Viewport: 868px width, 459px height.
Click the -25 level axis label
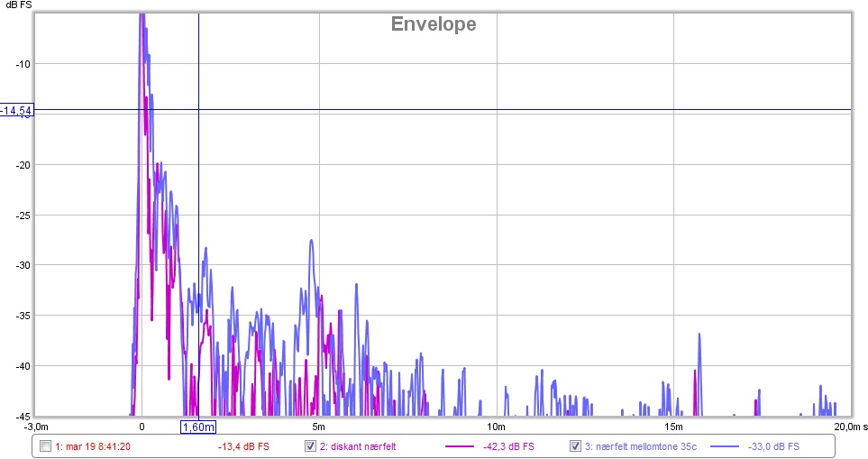pos(23,216)
